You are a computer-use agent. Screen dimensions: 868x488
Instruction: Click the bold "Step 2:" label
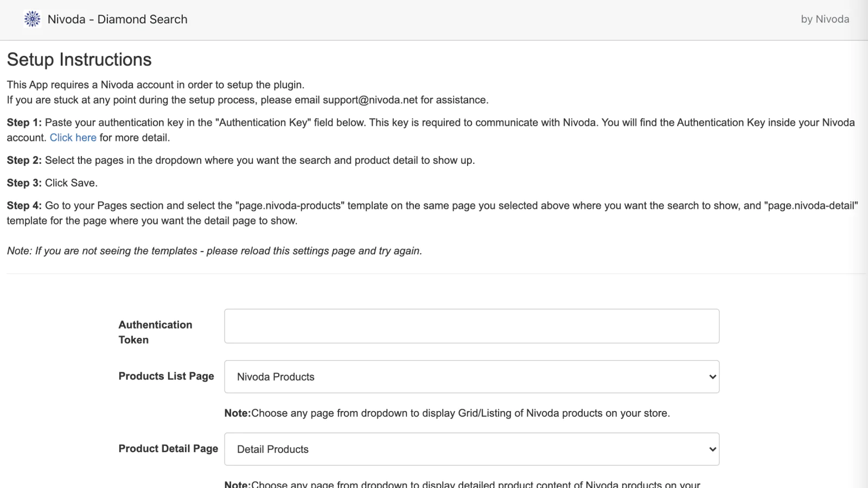coord(24,160)
